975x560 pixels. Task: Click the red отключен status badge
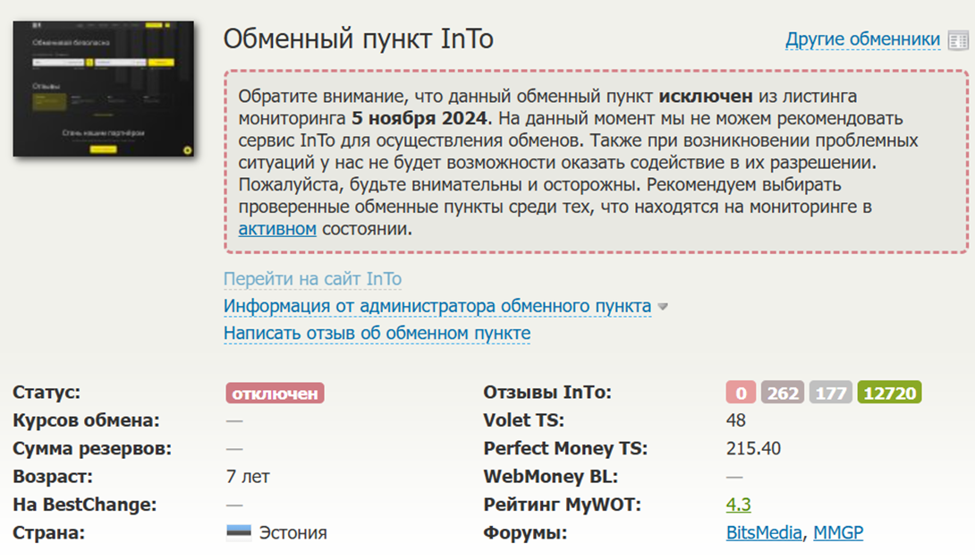[x=275, y=394]
